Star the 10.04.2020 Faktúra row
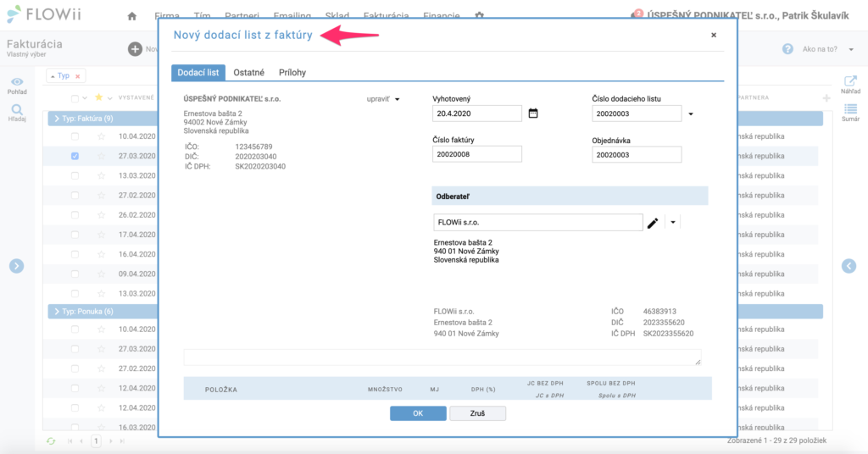The image size is (868, 454). coord(102,136)
